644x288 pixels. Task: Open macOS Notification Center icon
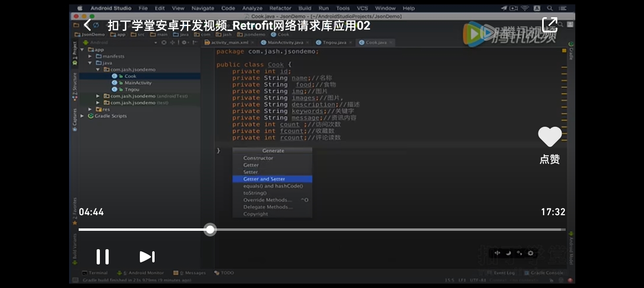(563, 8)
